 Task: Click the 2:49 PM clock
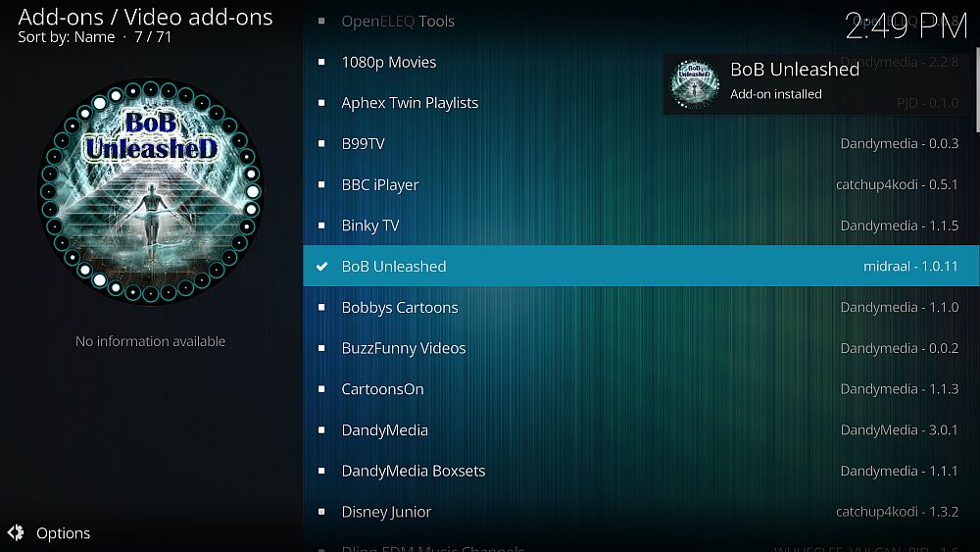[906, 26]
